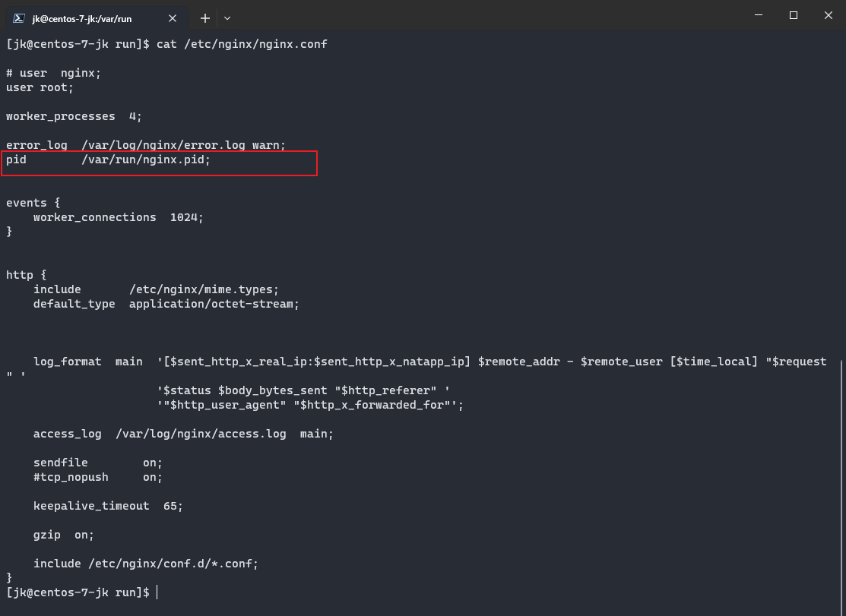Open a new terminal tab
The height and width of the screenshot is (616, 846).
205,17
